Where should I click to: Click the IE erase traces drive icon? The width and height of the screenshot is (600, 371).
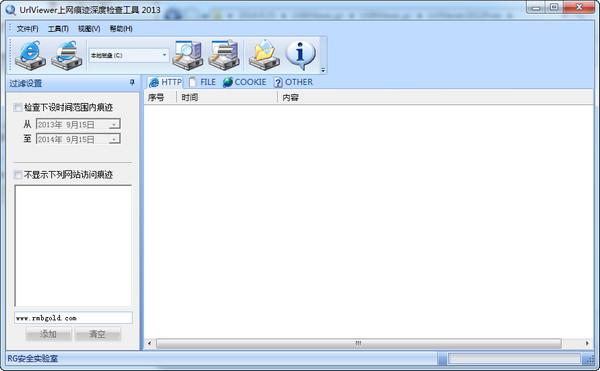(x=67, y=55)
